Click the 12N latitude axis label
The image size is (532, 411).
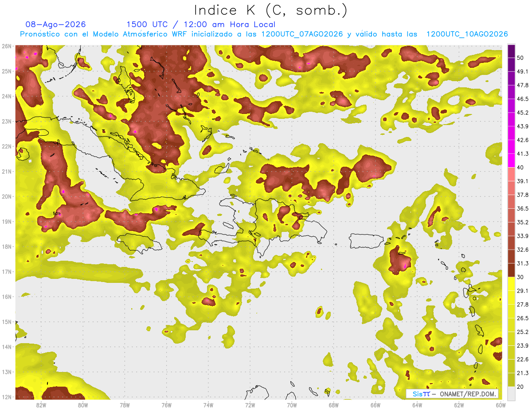pos(7,397)
